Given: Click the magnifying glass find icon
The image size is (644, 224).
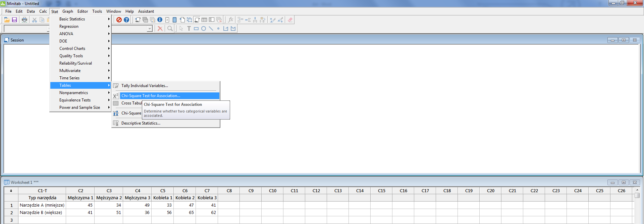Looking at the screenshot, I should pos(170,28).
